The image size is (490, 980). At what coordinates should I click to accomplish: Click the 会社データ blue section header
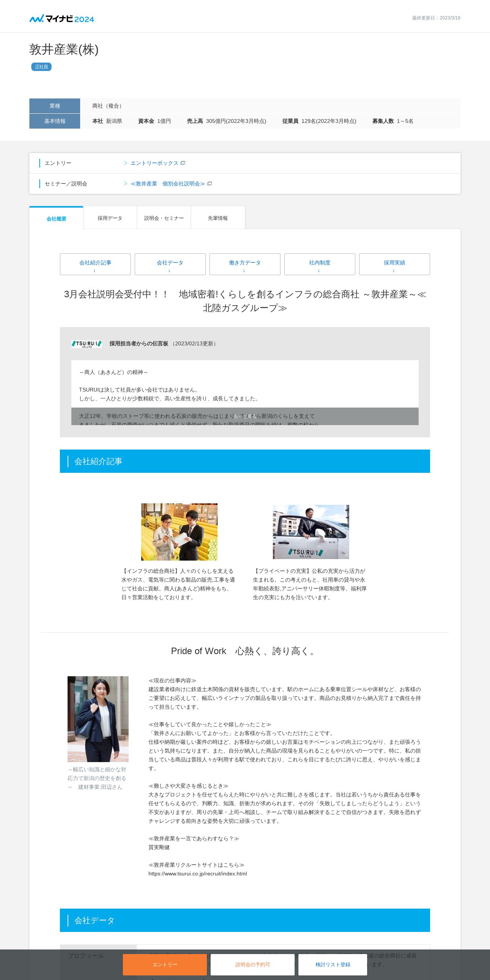pos(245,920)
